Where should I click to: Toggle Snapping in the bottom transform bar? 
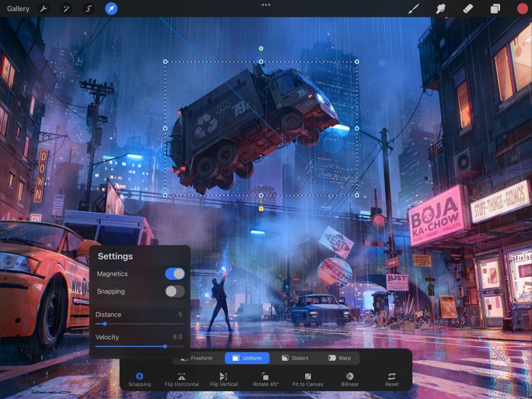140,380
